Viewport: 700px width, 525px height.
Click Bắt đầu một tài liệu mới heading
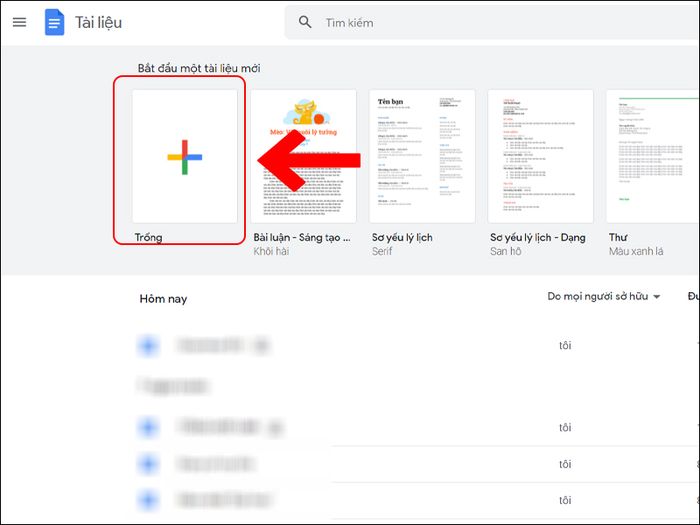(x=199, y=68)
